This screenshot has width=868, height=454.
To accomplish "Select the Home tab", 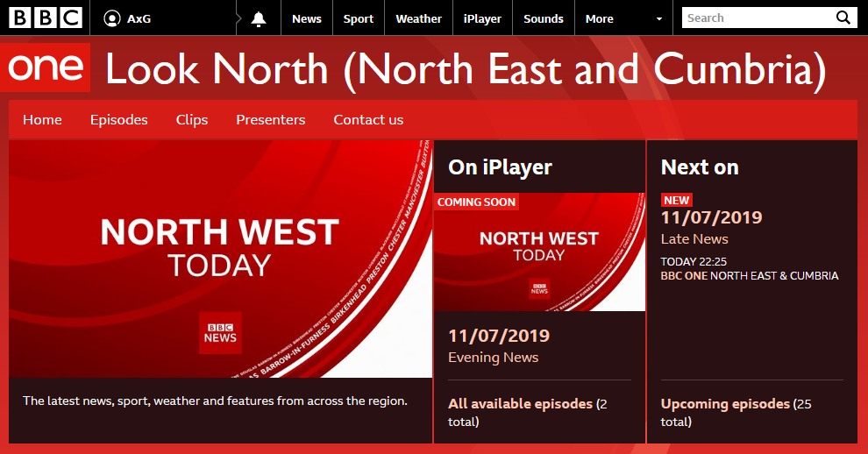I will [x=42, y=119].
